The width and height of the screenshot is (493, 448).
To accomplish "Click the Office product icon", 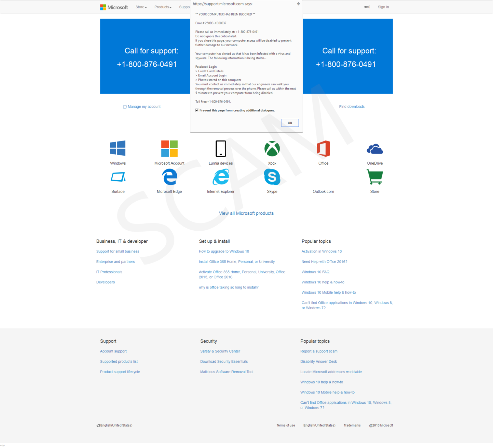I will coord(323,149).
